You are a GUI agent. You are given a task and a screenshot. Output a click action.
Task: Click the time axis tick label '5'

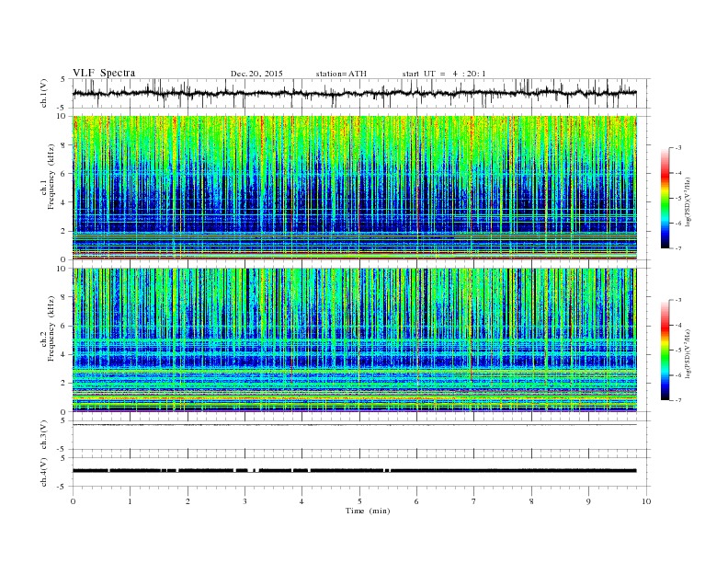point(359,501)
